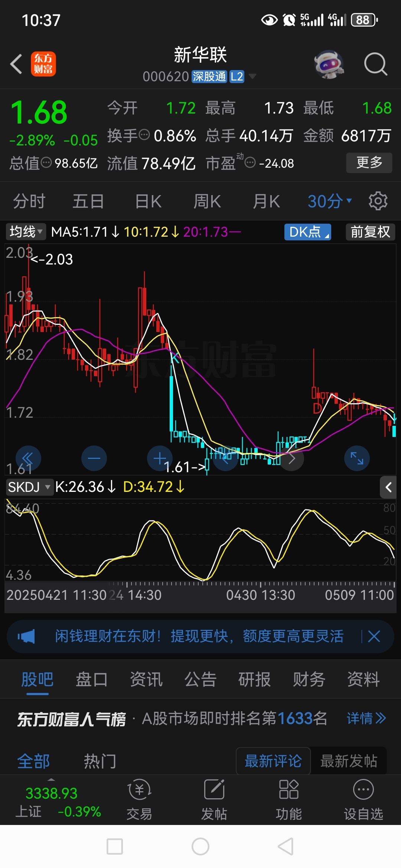Switch to the 五日 chart tab
Screen dimensions: 401x868
point(88,201)
